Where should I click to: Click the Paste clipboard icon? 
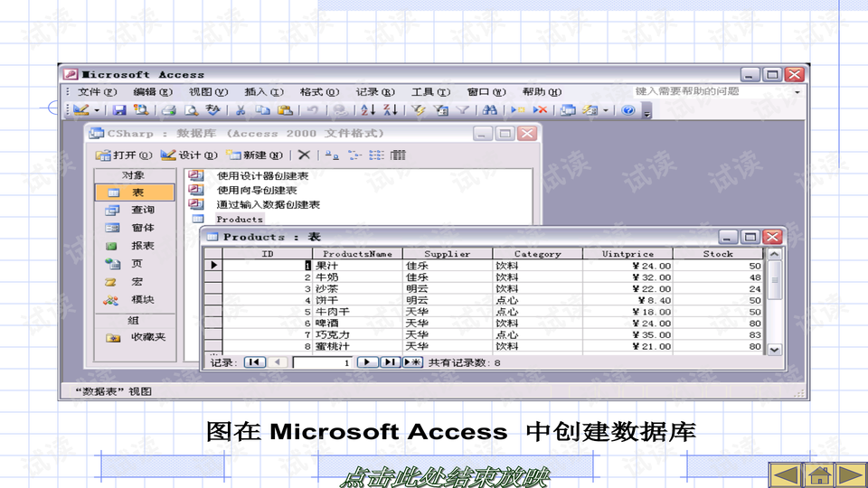click(285, 110)
